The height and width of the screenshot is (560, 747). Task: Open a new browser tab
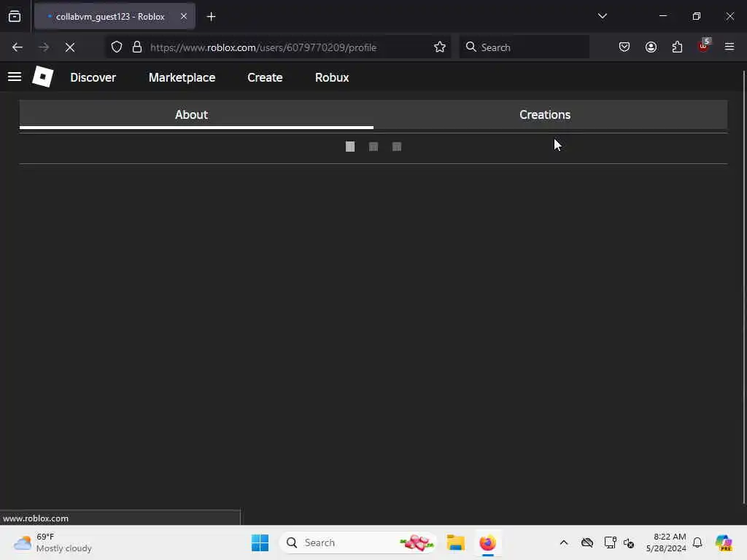tap(211, 17)
